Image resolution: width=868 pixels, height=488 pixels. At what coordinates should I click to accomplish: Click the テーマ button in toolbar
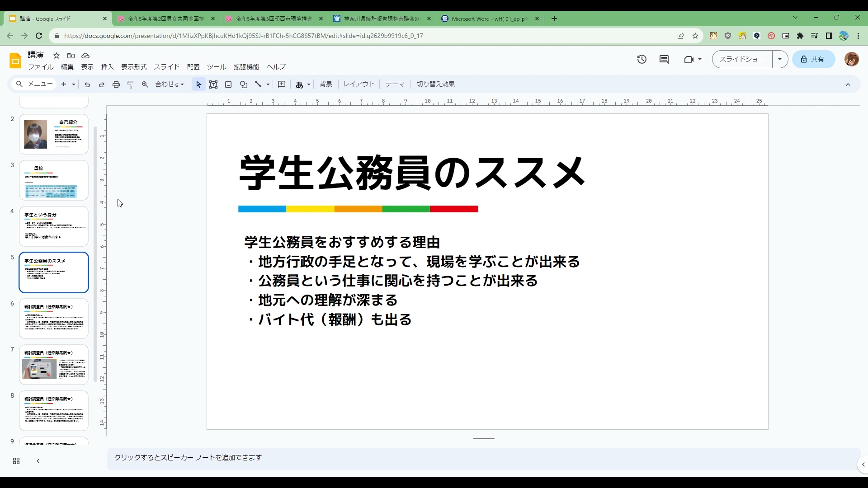pos(395,84)
